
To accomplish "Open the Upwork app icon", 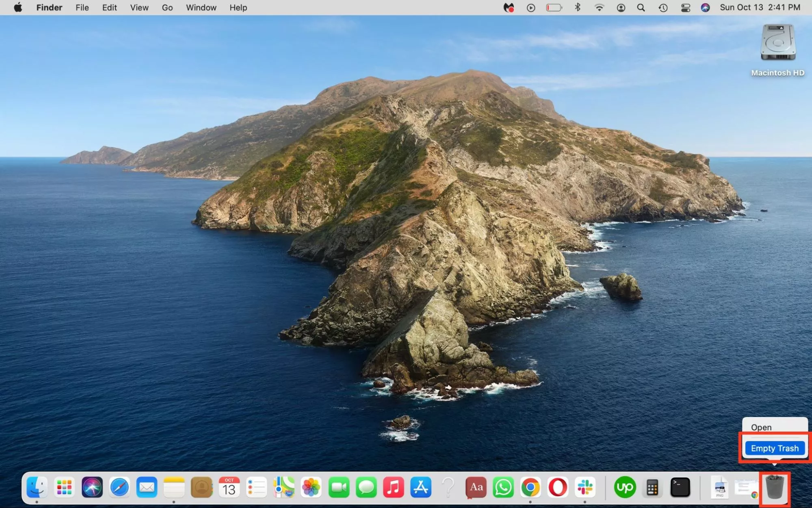I will [625, 487].
